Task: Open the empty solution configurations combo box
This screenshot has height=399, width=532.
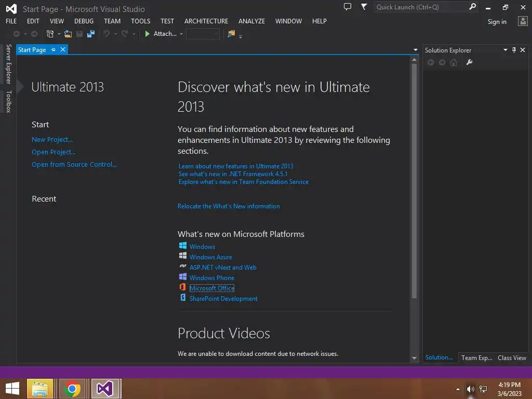Action: click(x=203, y=34)
